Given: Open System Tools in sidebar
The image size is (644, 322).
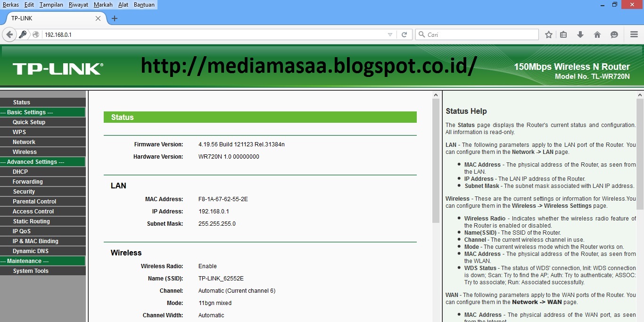Looking at the screenshot, I should [43, 271].
